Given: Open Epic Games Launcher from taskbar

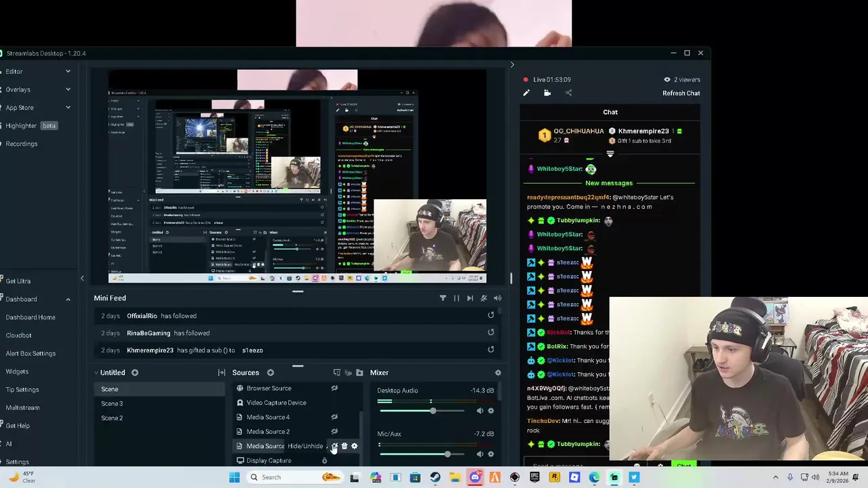Looking at the screenshot, I should pyautogui.click(x=534, y=477).
